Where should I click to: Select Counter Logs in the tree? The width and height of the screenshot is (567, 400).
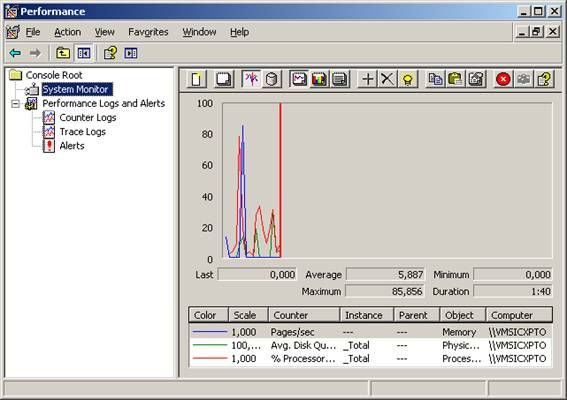coord(88,118)
